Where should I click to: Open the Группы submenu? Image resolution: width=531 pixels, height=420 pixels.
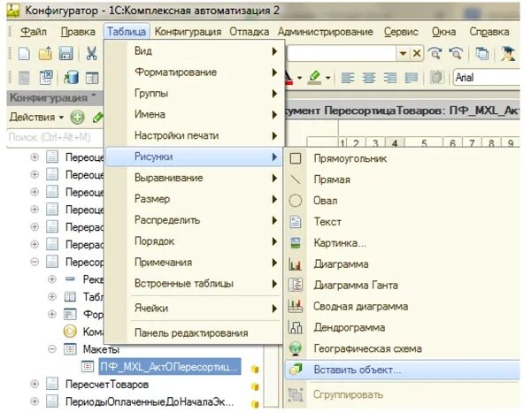(x=194, y=93)
